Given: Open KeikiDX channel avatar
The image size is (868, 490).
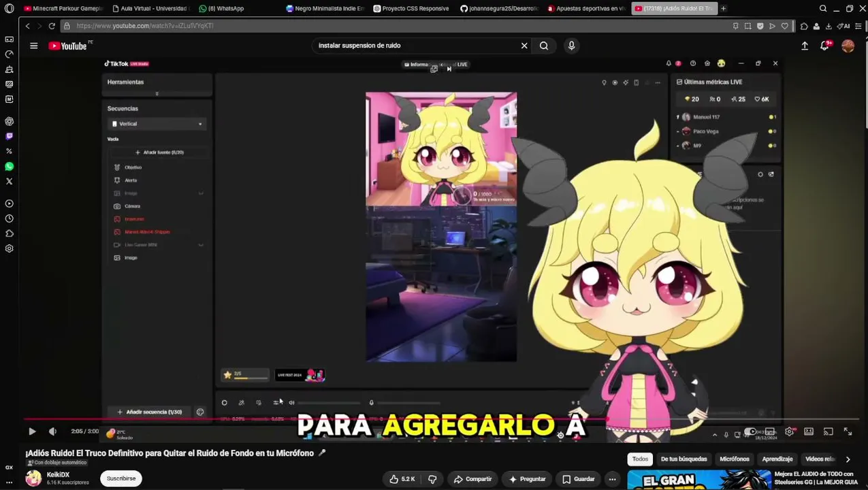Looking at the screenshot, I should (x=33, y=478).
